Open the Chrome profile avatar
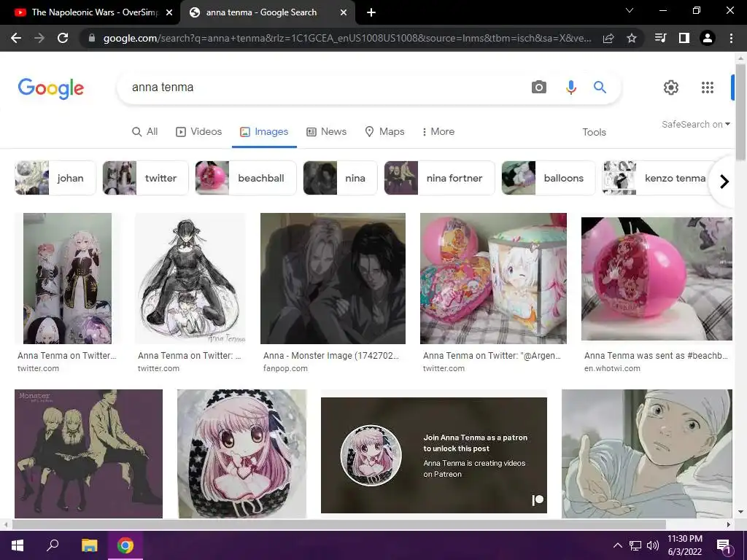This screenshot has width=747, height=560. point(708,38)
